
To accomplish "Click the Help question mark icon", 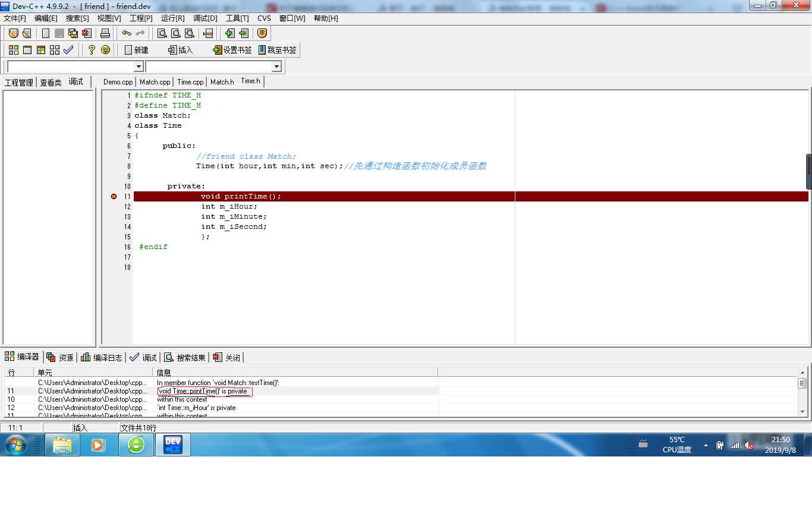I will pyautogui.click(x=92, y=50).
